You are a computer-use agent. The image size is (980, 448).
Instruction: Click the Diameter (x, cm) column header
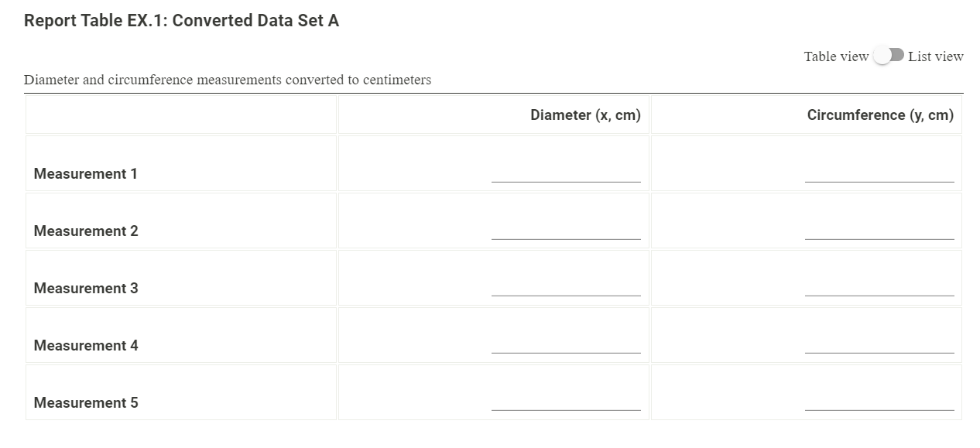584,115
